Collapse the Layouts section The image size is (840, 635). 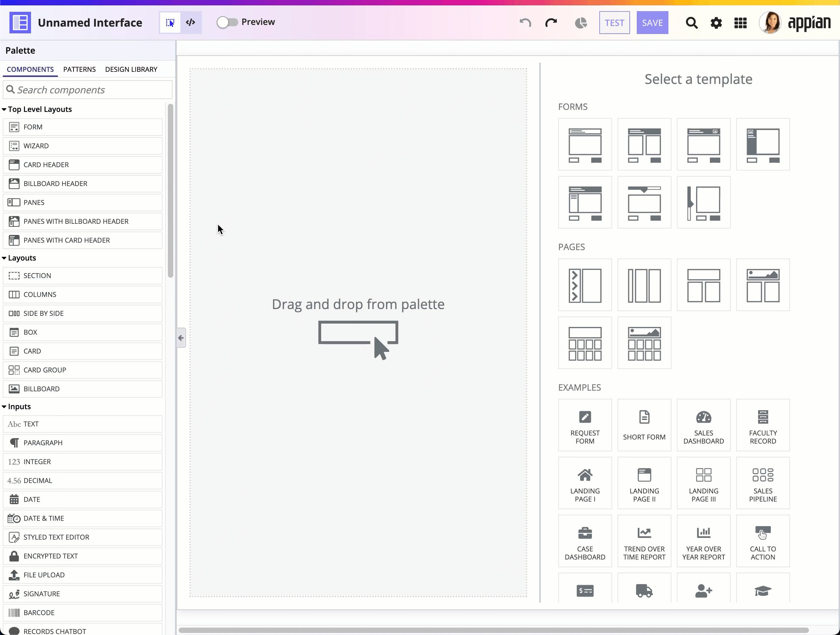tap(19, 258)
